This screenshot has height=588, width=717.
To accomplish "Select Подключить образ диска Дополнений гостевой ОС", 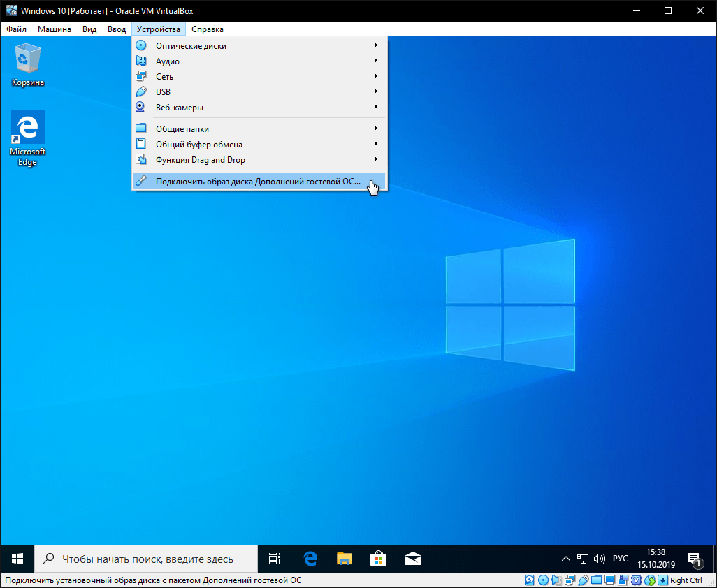I will (x=258, y=182).
